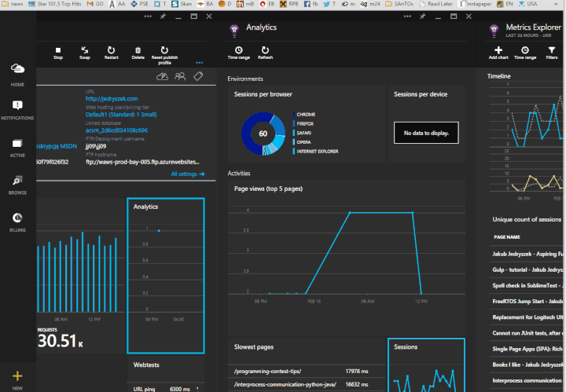Click Add chart in Metrics Explorer

pos(498,52)
